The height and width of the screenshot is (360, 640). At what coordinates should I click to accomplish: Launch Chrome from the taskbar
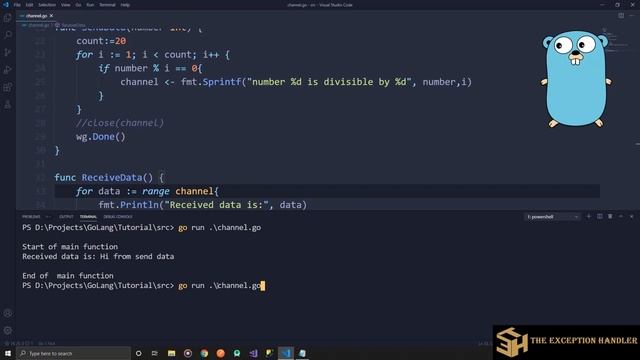(204, 353)
